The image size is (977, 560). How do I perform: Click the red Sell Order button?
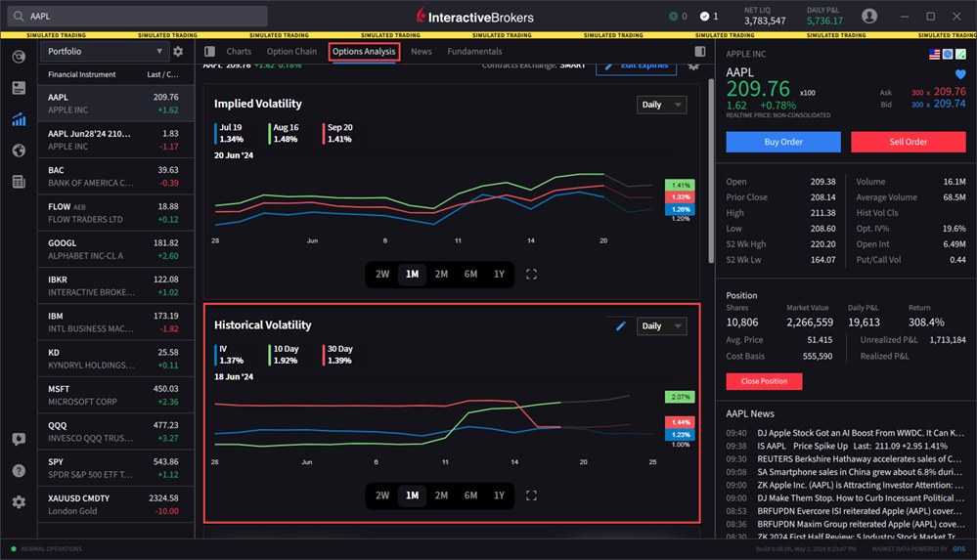point(909,142)
